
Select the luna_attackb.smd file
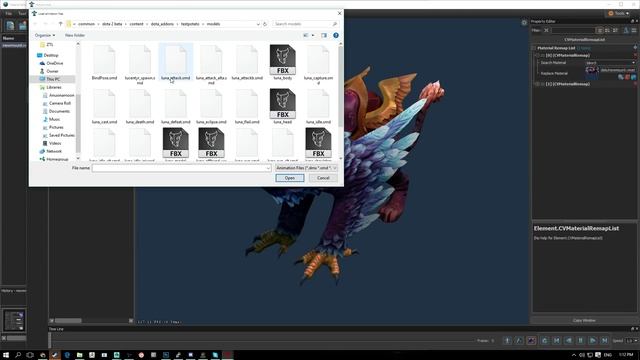247,62
